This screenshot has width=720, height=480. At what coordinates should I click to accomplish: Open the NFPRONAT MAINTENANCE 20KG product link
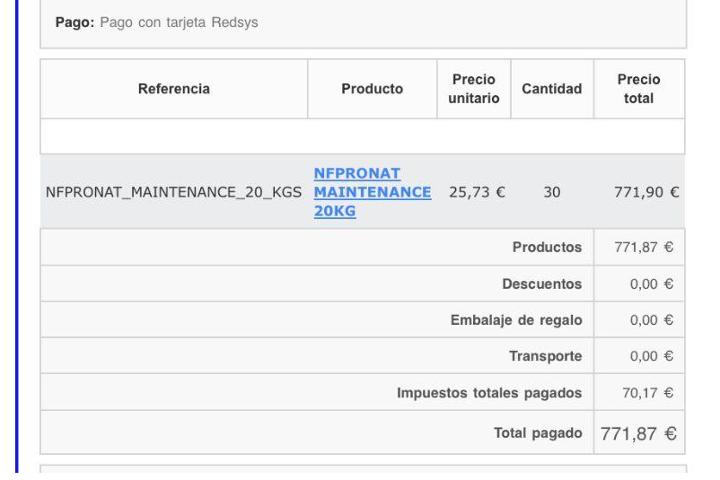coord(372,192)
